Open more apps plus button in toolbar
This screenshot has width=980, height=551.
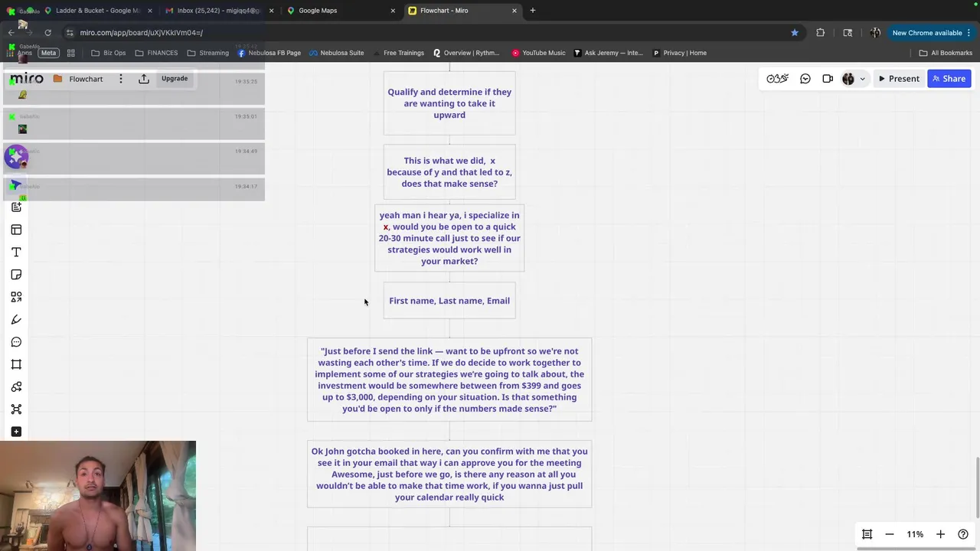pos(16,432)
